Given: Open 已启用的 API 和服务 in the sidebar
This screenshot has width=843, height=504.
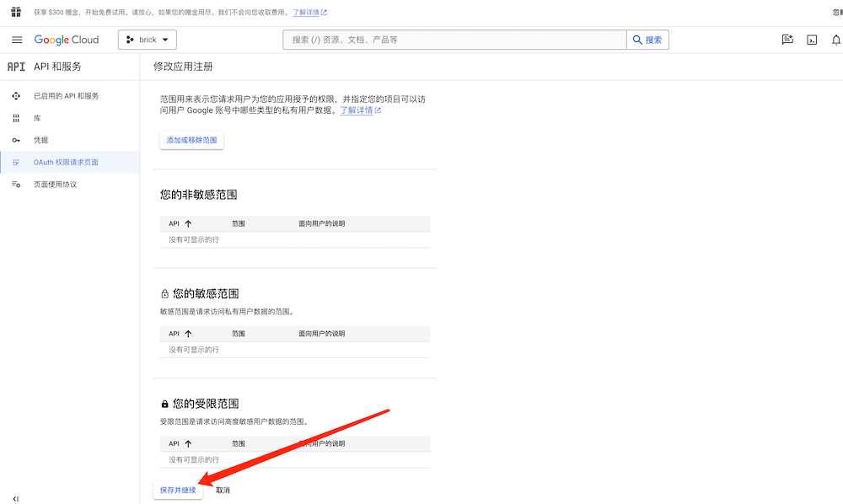Looking at the screenshot, I should (x=66, y=96).
